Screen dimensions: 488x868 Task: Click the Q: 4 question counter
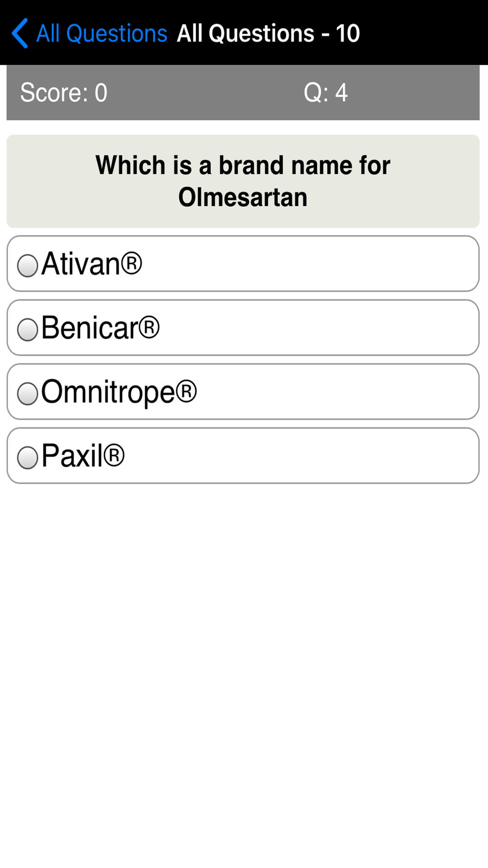tap(325, 92)
